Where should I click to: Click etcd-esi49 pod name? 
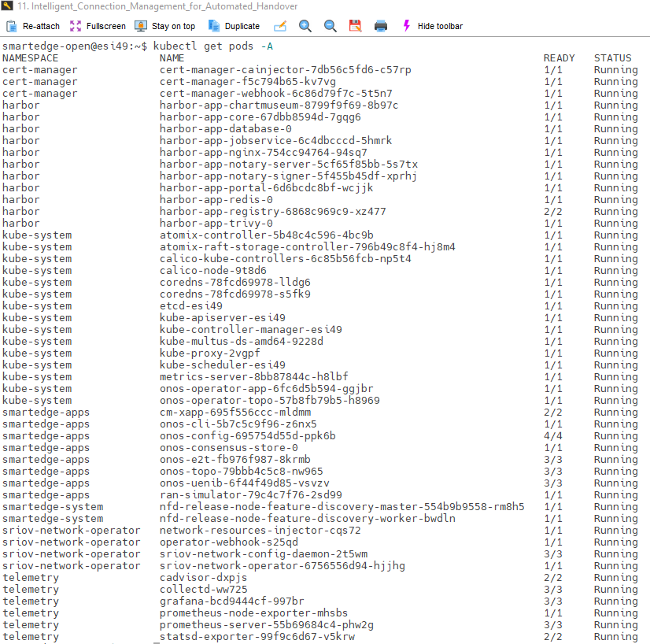pyautogui.click(x=191, y=306)
